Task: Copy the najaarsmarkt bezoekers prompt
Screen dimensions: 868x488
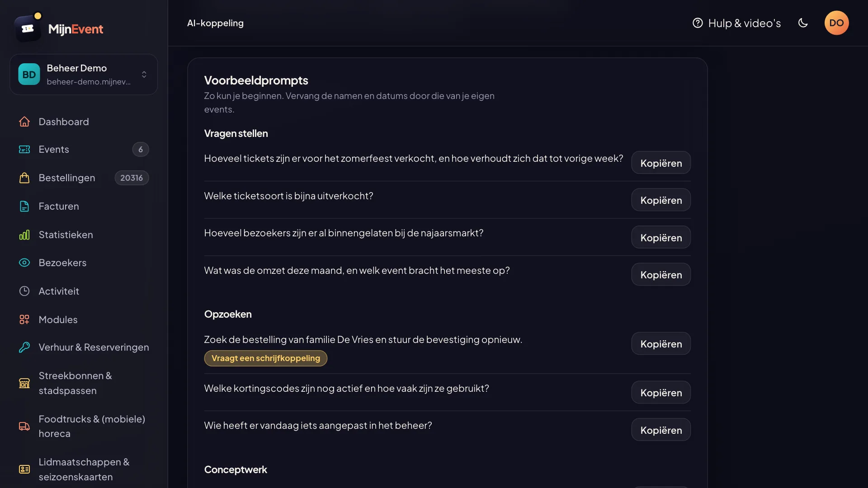Action: coord(661,237)
